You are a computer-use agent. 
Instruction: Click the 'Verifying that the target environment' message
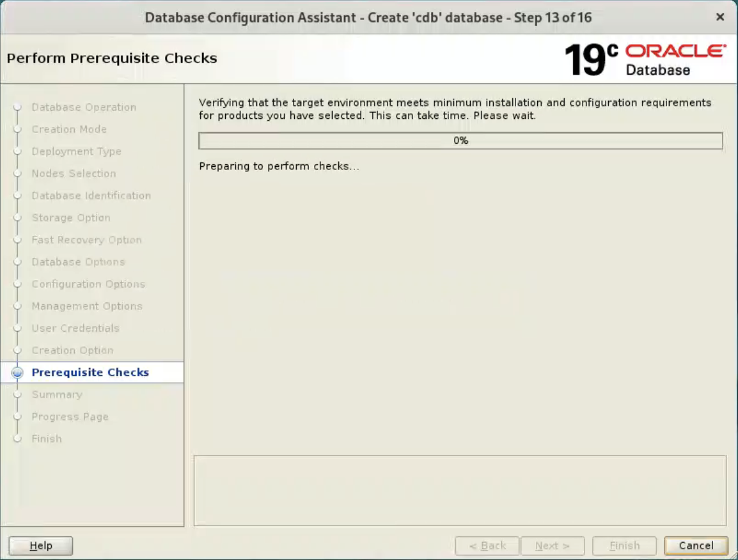(455, 109)
